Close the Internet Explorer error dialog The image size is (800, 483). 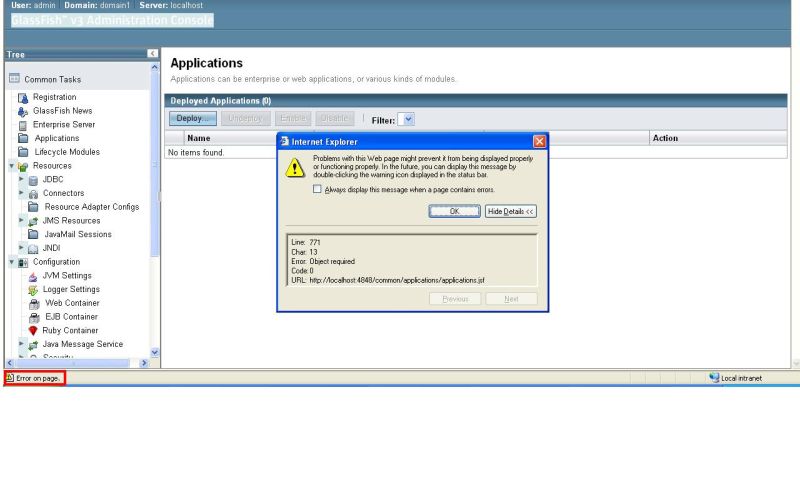tap(539, 141)
